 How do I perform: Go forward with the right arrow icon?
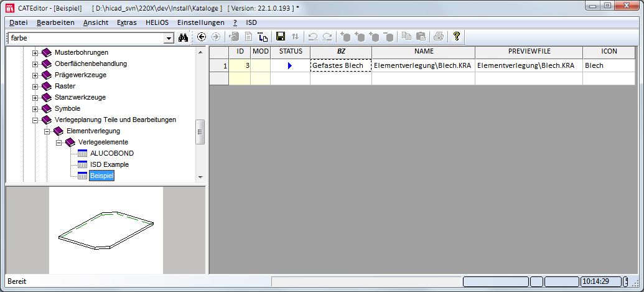216,37
